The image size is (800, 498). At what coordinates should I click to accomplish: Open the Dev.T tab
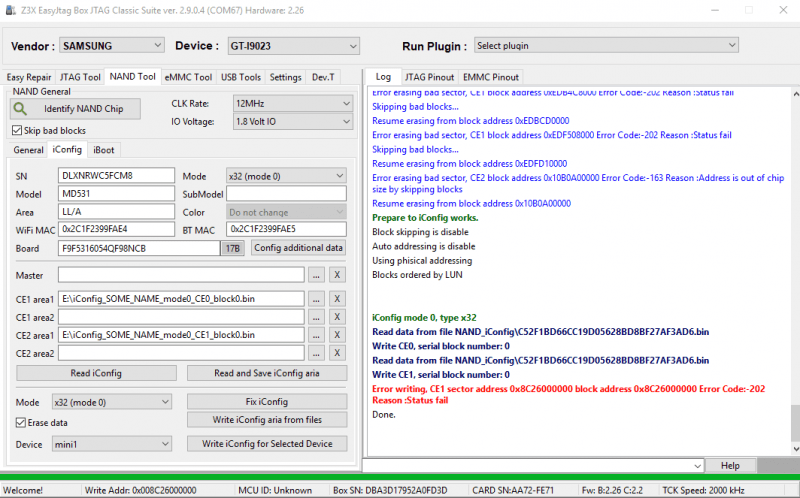coord(323,77)
